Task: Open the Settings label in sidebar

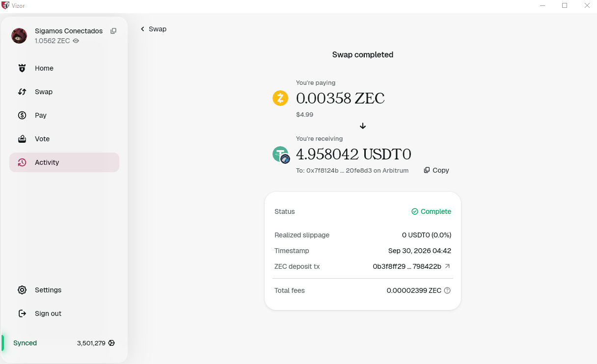Action: 48,290
